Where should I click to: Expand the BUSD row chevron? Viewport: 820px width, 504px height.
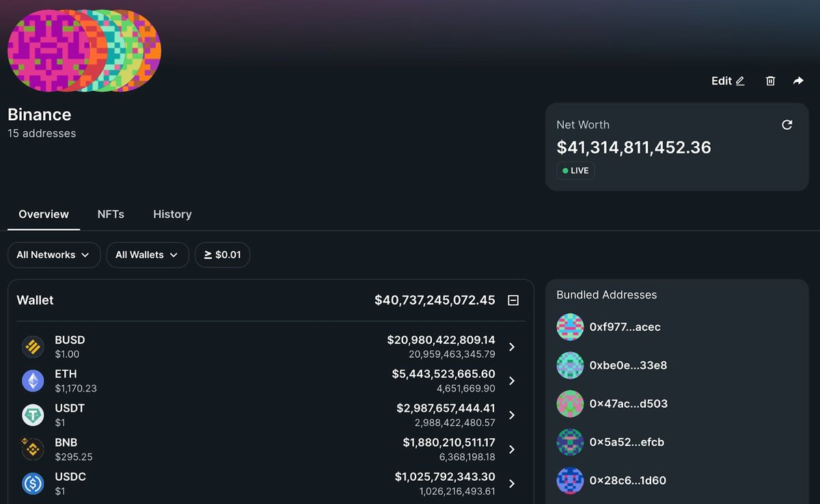coord(512,347)
